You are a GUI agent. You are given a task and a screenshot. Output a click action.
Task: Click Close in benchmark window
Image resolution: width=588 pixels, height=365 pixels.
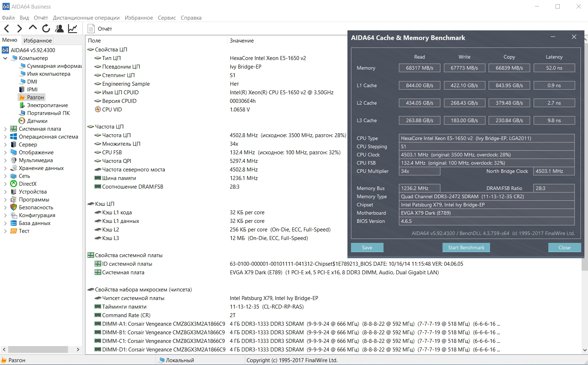click(564, 247)
